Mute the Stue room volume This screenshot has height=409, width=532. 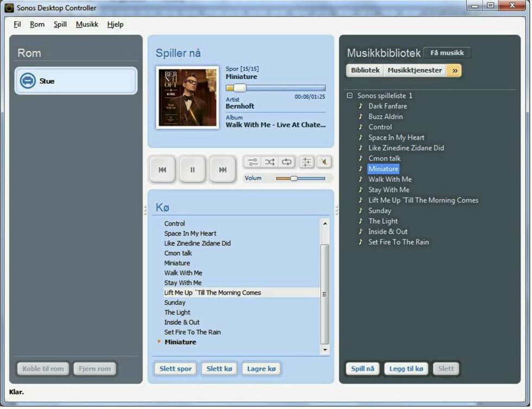tap(324, 162)
